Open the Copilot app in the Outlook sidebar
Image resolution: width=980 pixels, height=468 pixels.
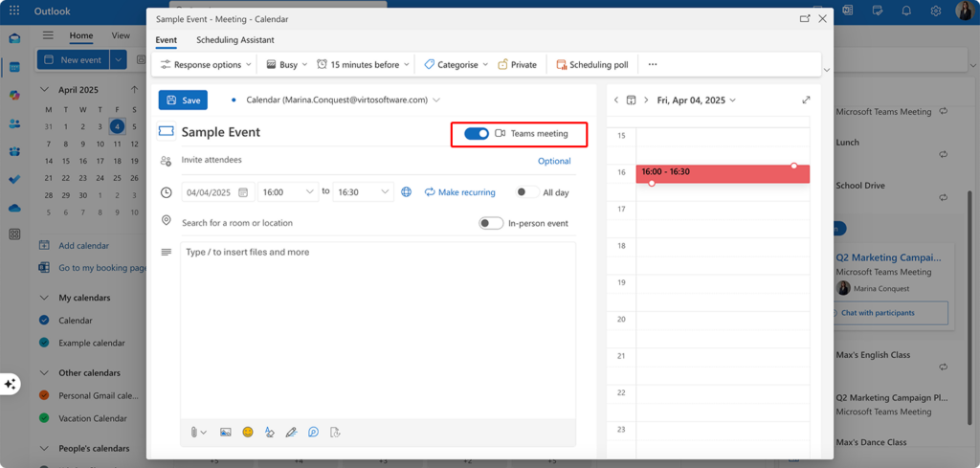click(x=14, y=95)
